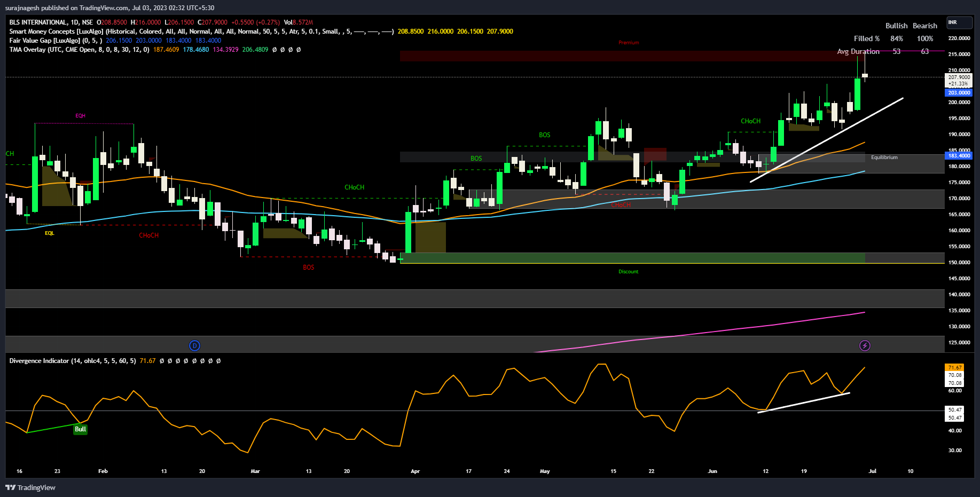The width and height of the screenshot is (980, 497).
Task: Click the Bullish column header
Action: tap(896, 26)
